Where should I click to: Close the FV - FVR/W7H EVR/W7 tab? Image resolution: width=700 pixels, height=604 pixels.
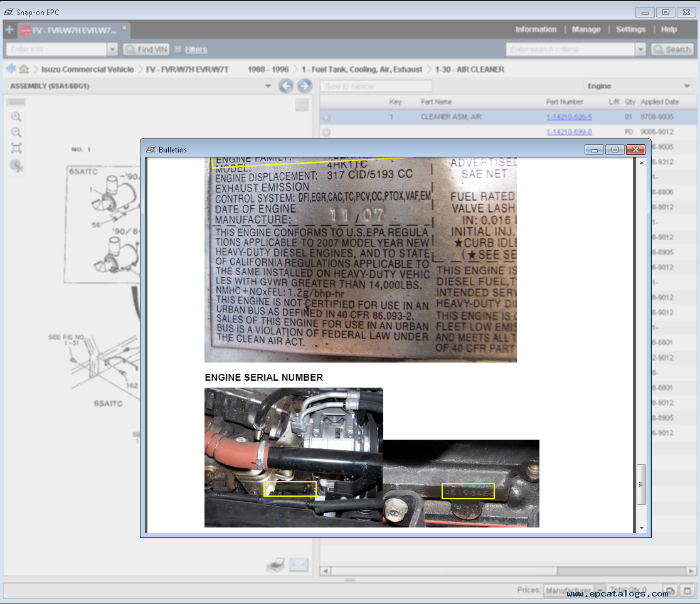[x=124, y=28]
